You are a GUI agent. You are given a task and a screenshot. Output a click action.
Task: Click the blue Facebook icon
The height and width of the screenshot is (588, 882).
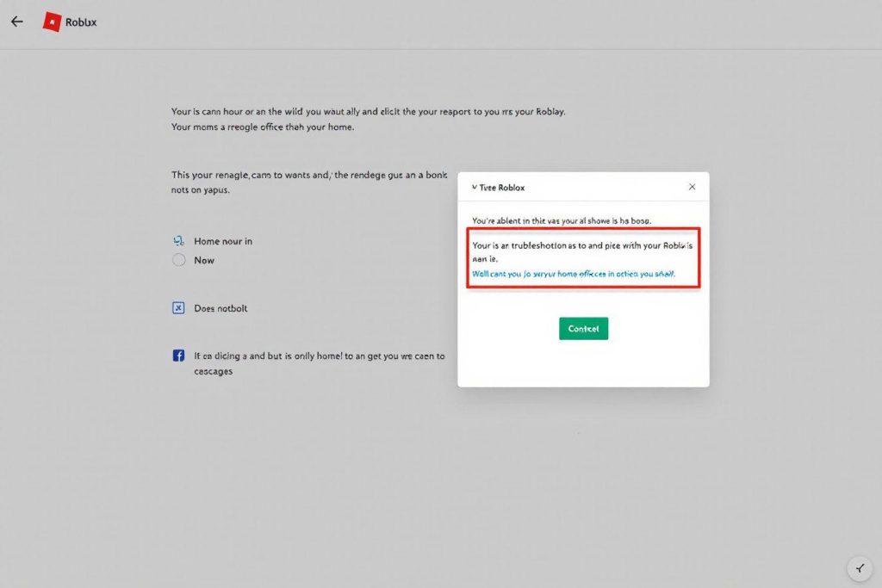[x=179, y=356]
